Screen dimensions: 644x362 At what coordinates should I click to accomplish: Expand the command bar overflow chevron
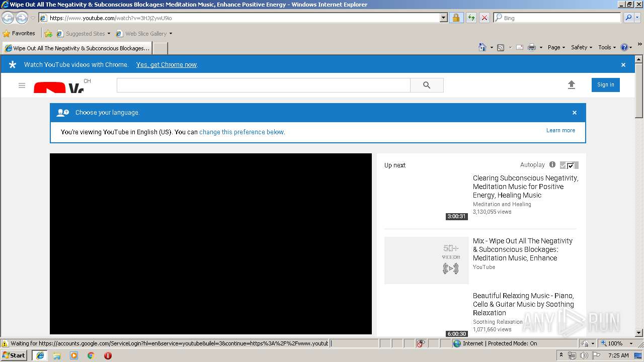(x=640, y=45)
